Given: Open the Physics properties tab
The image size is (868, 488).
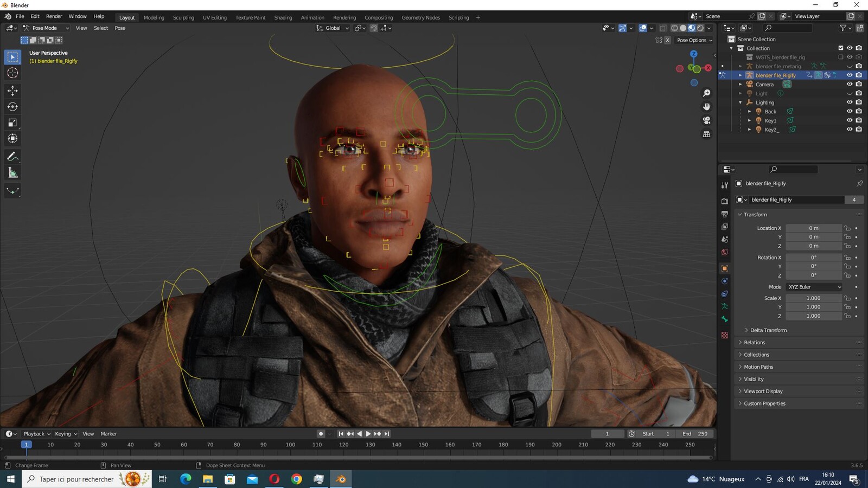Looking at the screenshot, I should click(x=725, y=281).
